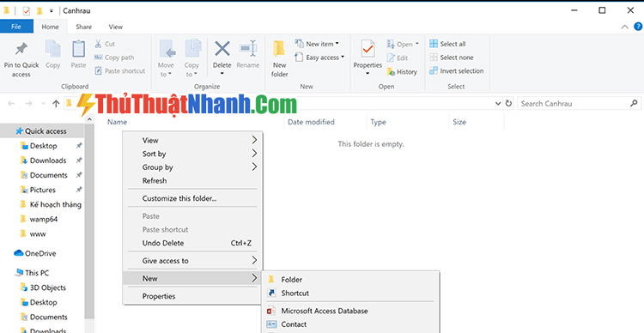Viewport: 644px width, 333px height.
Task: Open the Sort by context submenu
Action: pyautogui.click(x=192, y=154)
